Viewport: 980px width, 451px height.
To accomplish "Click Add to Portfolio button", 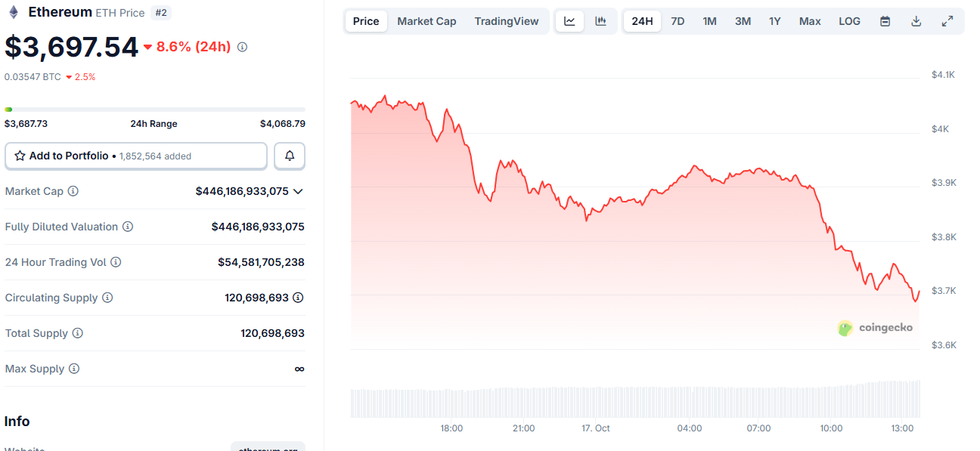I will click(136, 156).
